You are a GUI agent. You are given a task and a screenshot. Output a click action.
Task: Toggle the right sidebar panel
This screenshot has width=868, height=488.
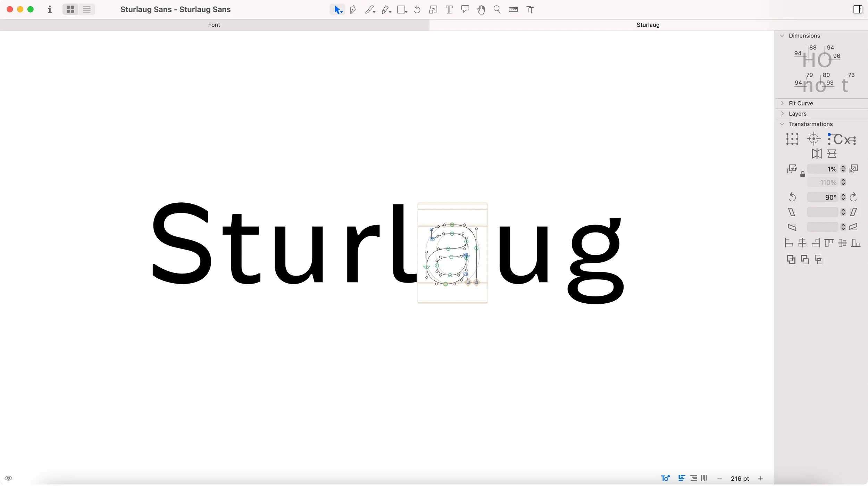pos(857,9)
